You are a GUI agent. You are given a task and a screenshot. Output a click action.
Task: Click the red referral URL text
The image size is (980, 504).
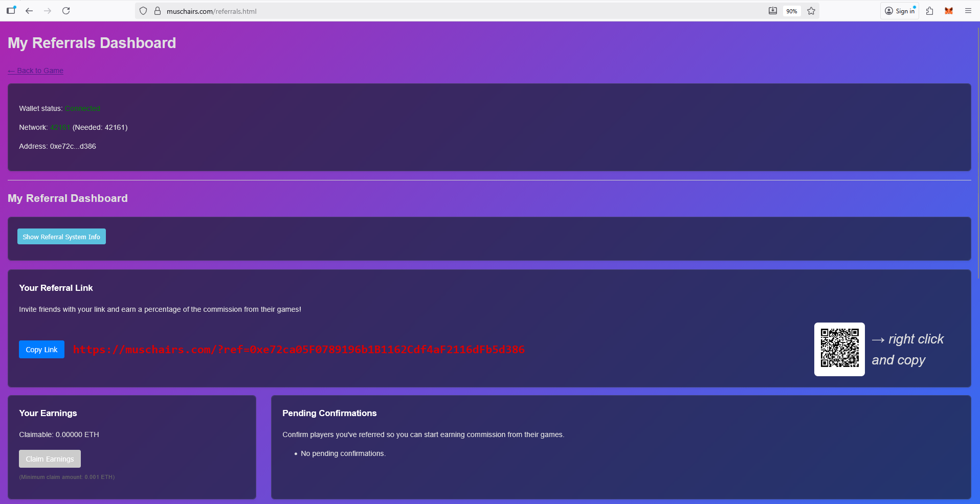(x=299, y=350)
